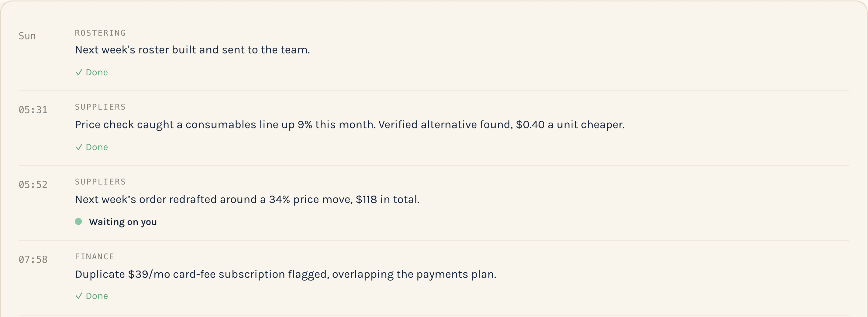Screen dimensions: 868x317
Task: Click the Done checkmark under the roster entry
Action: pos(79,72)
